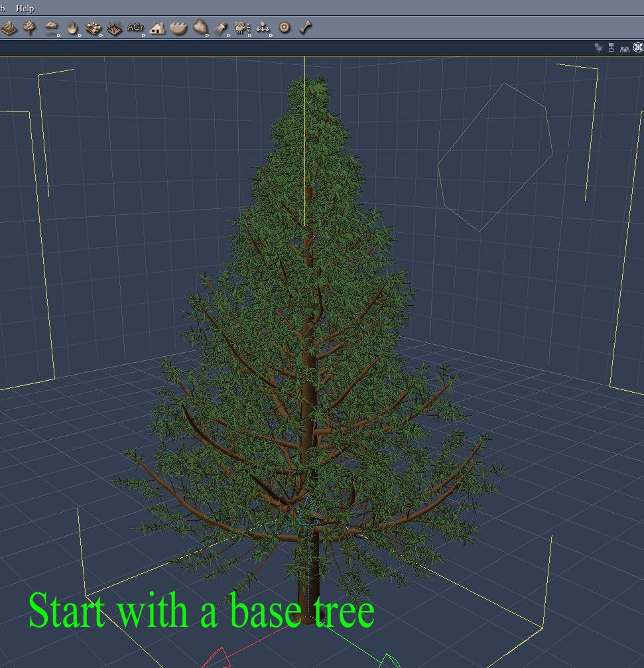This screenshot has height=668, width=644.
Task: Select the Cloud primitive tool
Action: (x=51, y=27)
